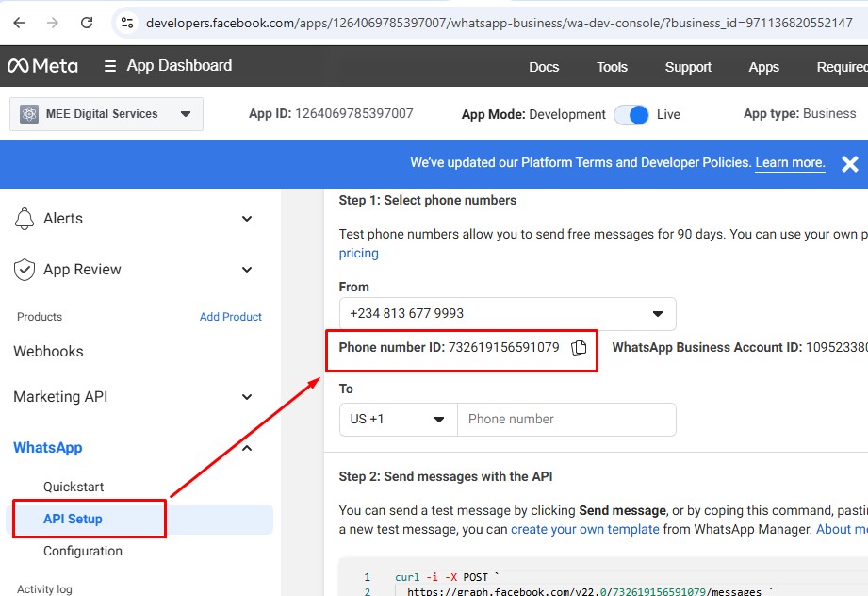Select Phone number ID value 732619156591079
Screen dimensions: 868x596
[x=504, y=347]
